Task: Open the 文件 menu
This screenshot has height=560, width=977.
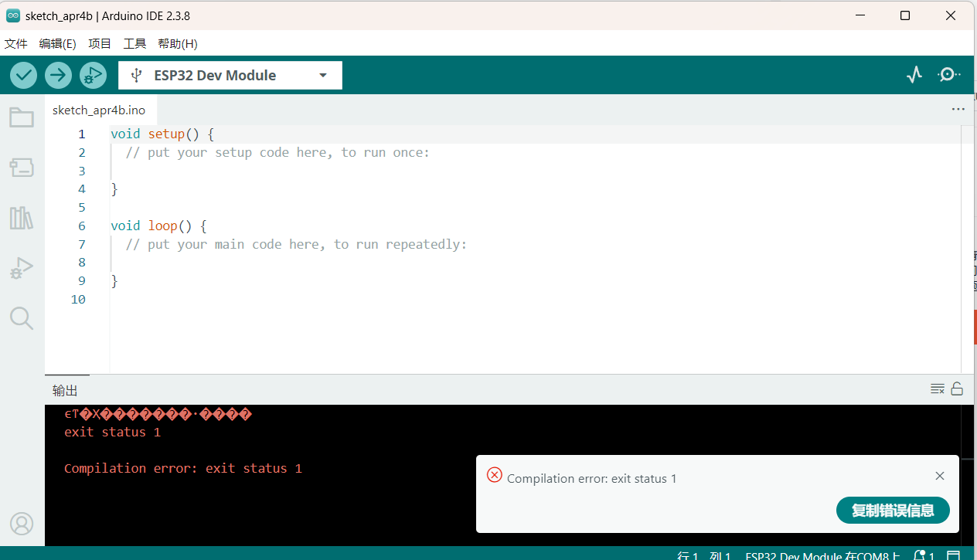Action: pos(16,44)
